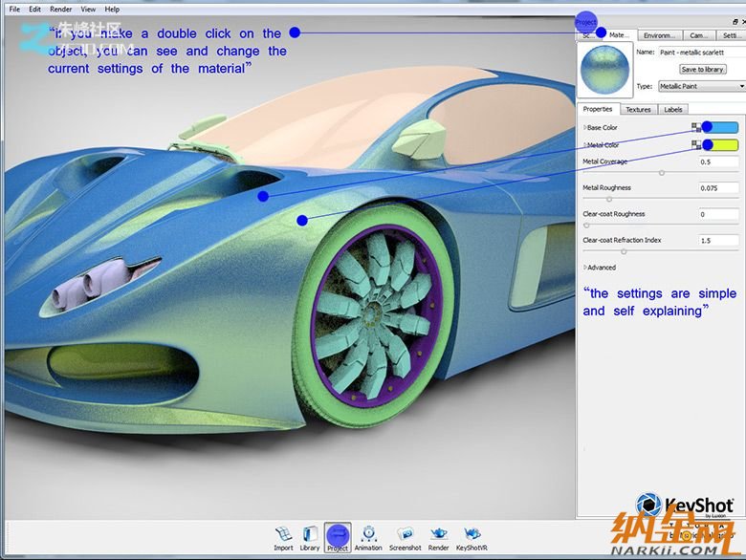Click Metal Color texture checker icon

coord(696,145)
